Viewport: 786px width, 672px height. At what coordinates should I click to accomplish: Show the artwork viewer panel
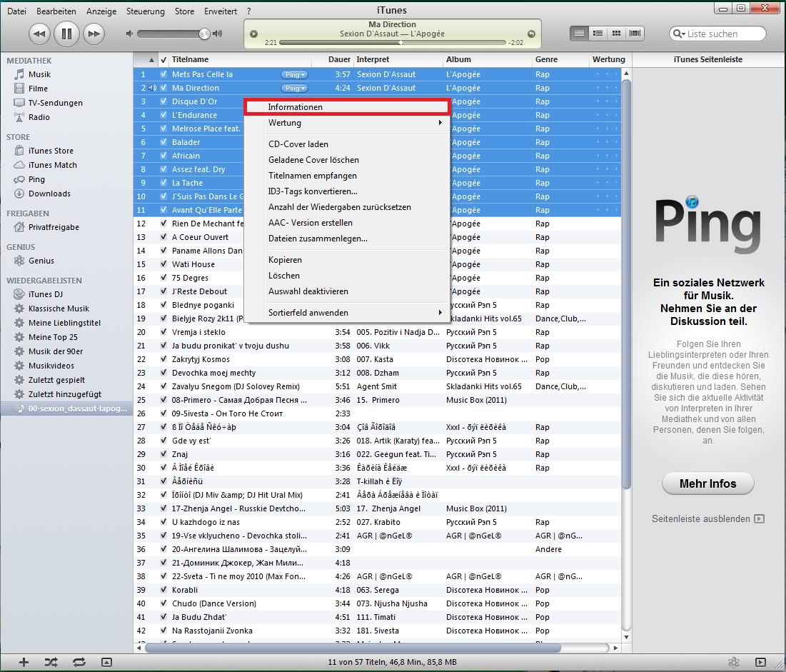click(106, 662)
